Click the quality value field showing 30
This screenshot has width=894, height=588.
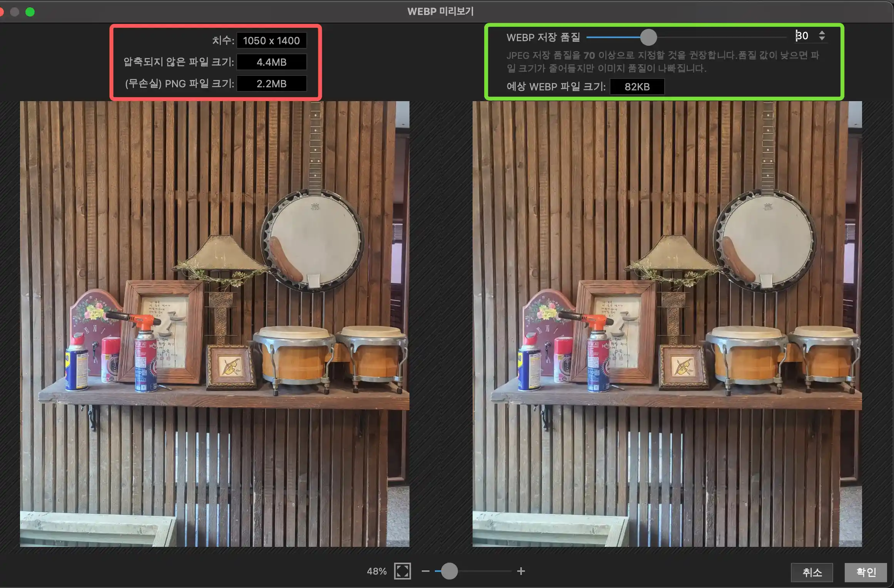pyautogui.click(x=804, y=36)
